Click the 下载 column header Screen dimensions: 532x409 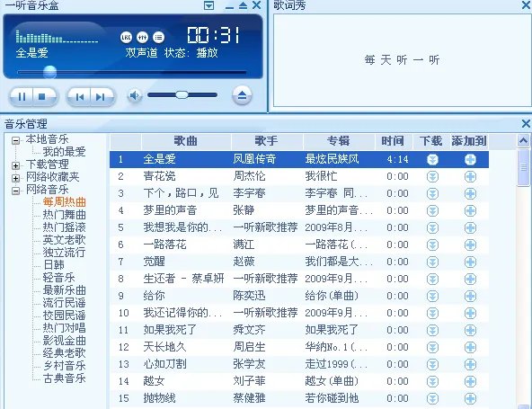click(x=430, y=141)
